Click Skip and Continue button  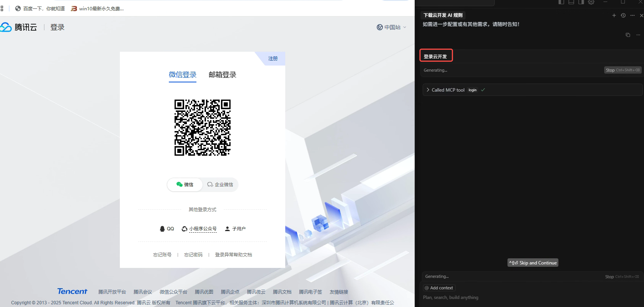pyautogui.click(x=533, y=263)
